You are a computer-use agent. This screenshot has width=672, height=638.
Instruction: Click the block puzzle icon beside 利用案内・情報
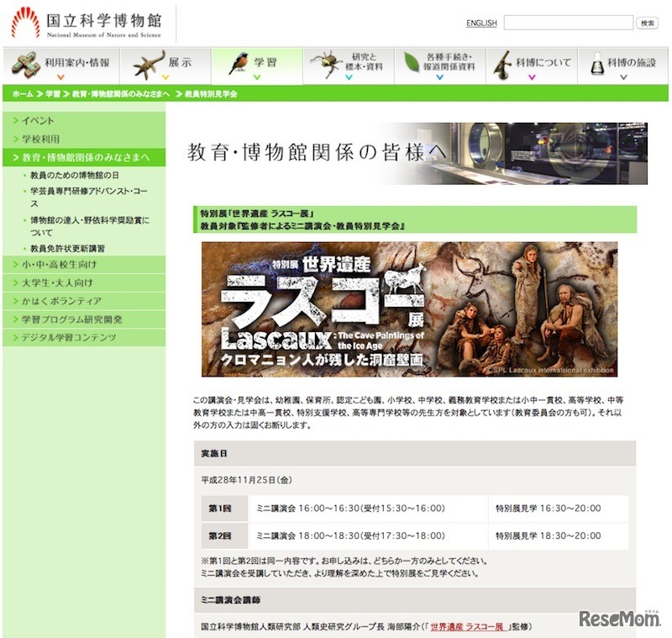(26, 66)
